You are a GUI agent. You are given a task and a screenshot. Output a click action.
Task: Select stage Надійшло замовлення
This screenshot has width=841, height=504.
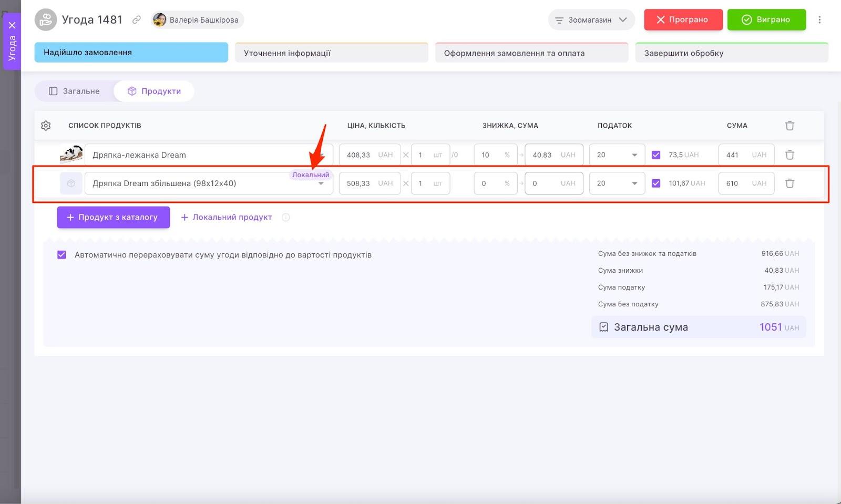tap(131, 53)
